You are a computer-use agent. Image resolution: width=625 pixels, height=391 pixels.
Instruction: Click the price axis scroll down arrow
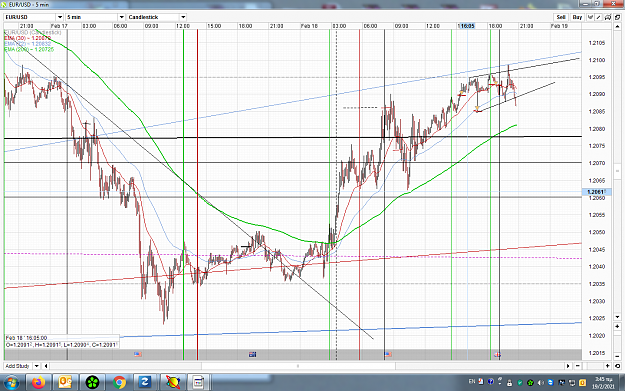pos(617,317)
